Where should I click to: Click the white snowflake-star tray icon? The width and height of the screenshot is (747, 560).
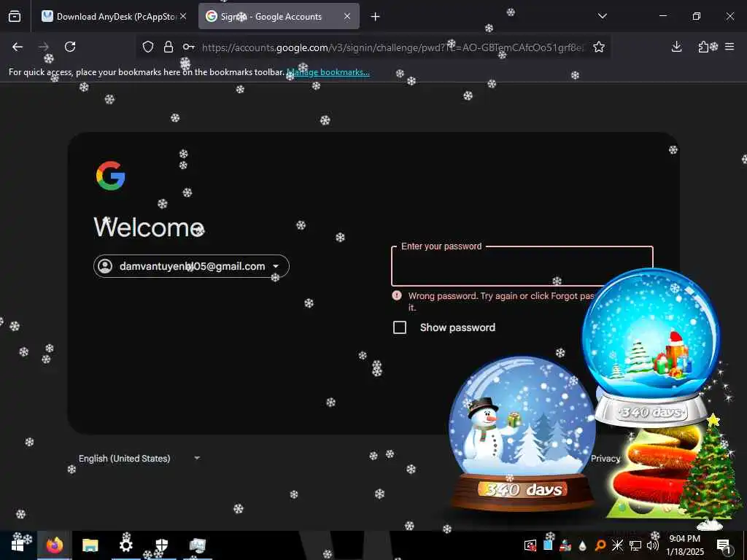(x=617, y=545)
